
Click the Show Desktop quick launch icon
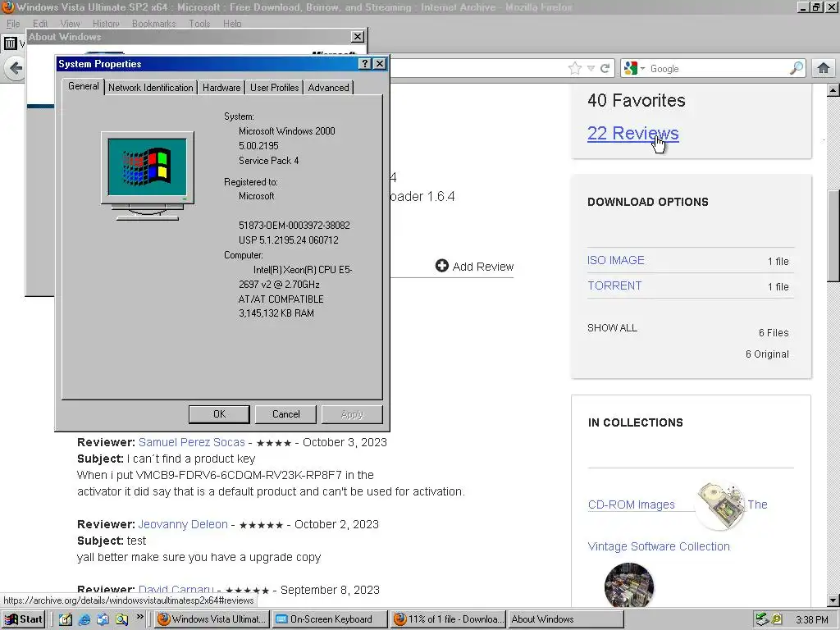point(66,619)
